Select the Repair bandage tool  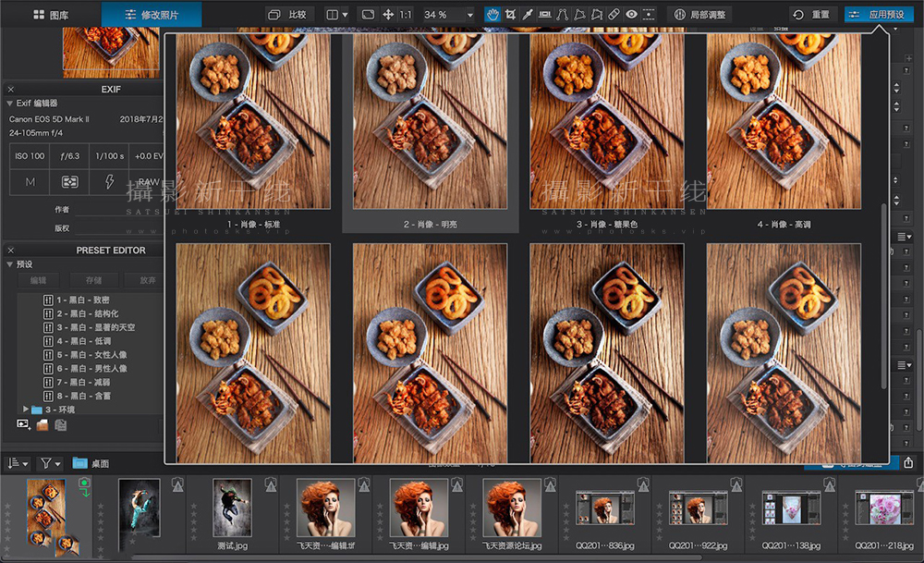(614, 15)
